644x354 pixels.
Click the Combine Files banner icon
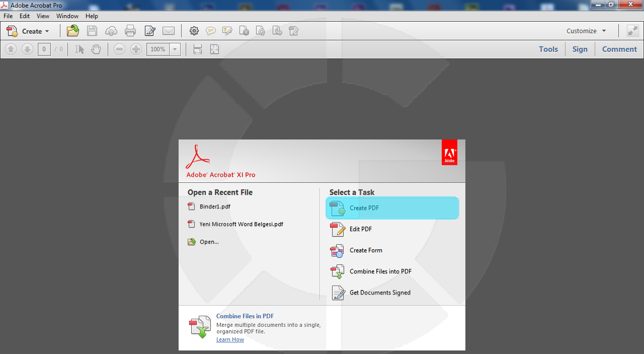click(x=200, y=327)
